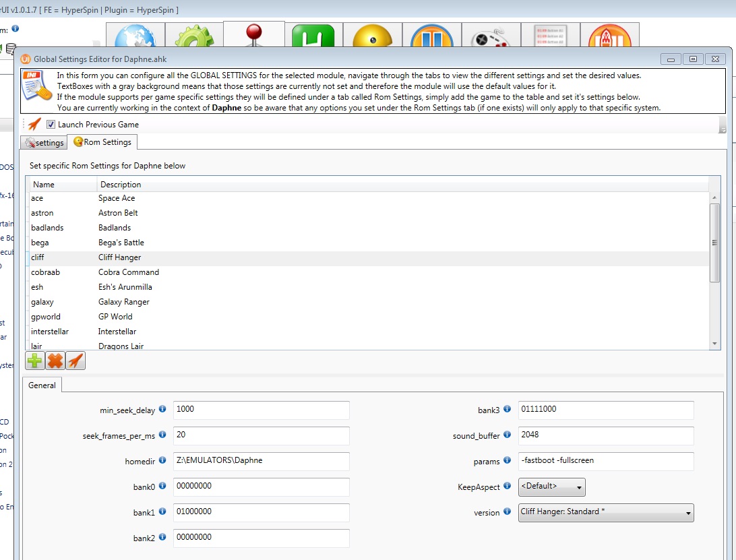736x560 pixels.
Task: Click the Description column header
Action: tap(121, 184)
